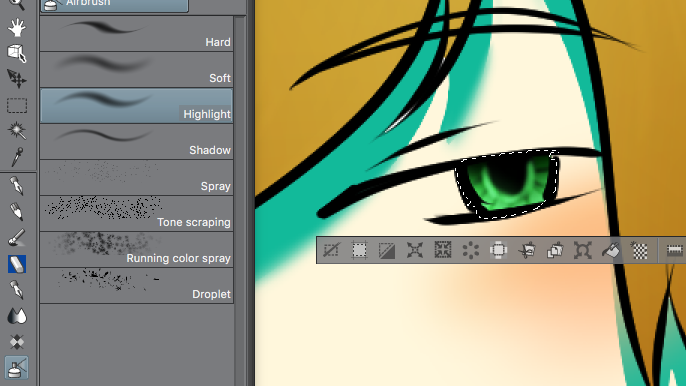Viewport: 686px width, 386px height.
Task: Select the Auto select magic wand tool
Action: (x=17, y=130)
